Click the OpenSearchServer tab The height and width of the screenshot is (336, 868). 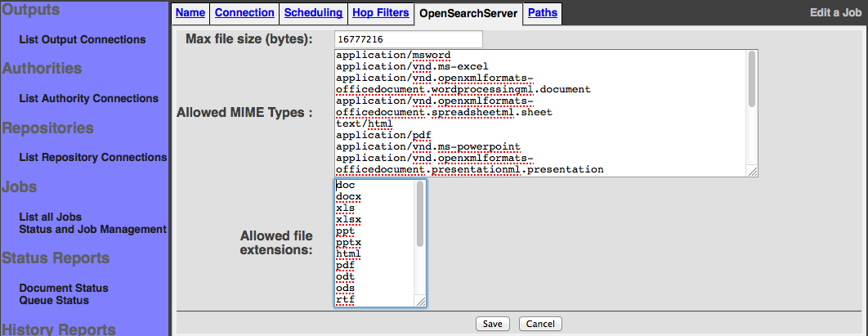click(468, 13)
